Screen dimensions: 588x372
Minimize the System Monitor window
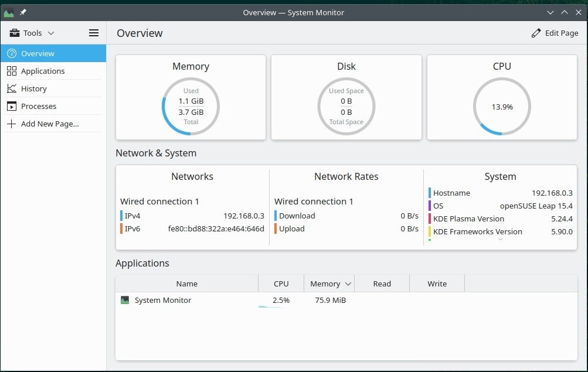[x=550, y=12]
